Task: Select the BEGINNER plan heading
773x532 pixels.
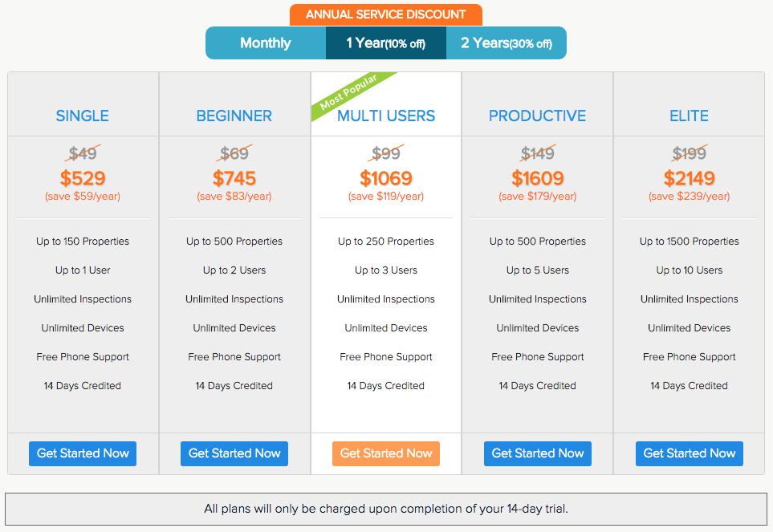Action: pyautogui.click(x=234, y=116)
